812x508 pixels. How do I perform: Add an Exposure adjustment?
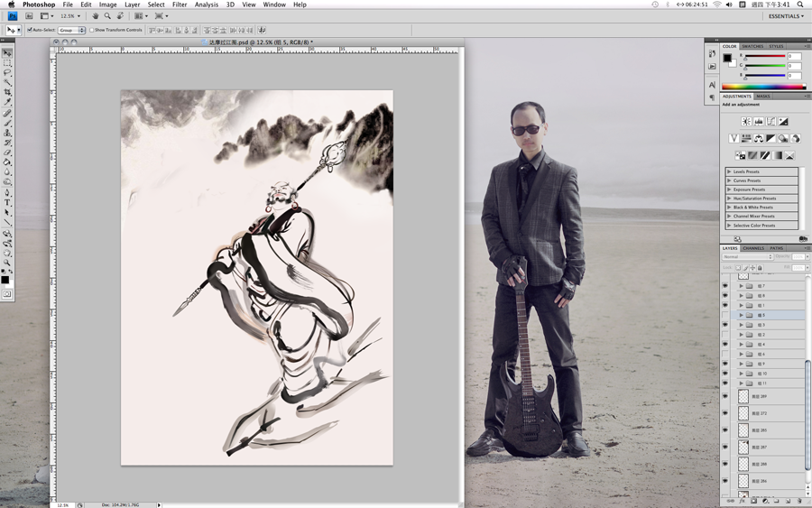[x=783, y=121]
